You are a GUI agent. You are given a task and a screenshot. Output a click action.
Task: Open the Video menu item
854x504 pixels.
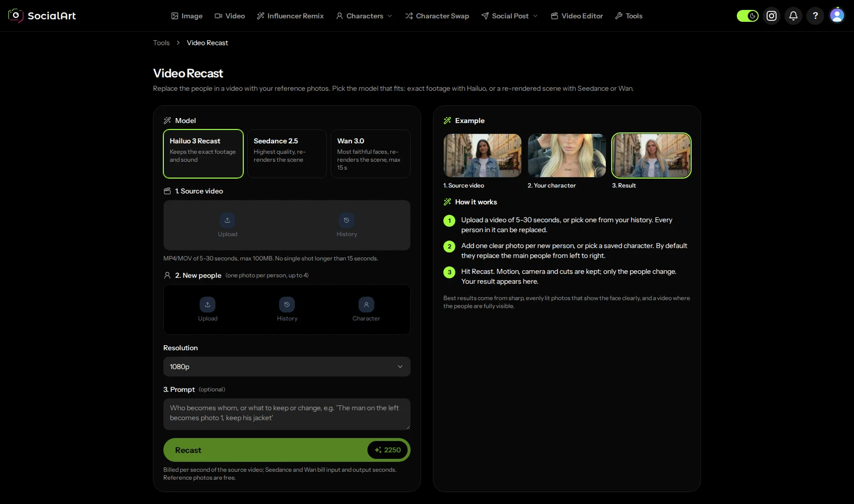(230, 16)
